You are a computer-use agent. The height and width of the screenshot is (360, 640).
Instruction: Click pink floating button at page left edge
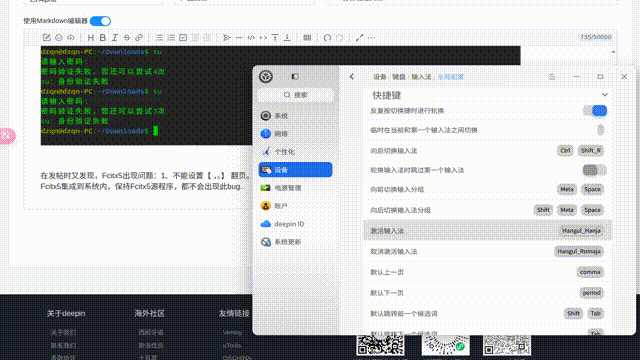click(7, 136)
